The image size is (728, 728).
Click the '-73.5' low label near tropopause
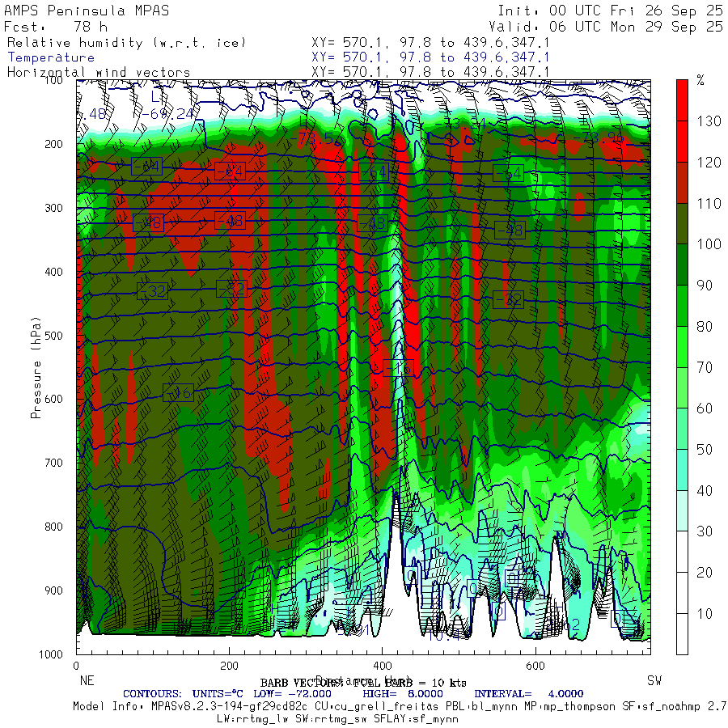coord(310,138)
